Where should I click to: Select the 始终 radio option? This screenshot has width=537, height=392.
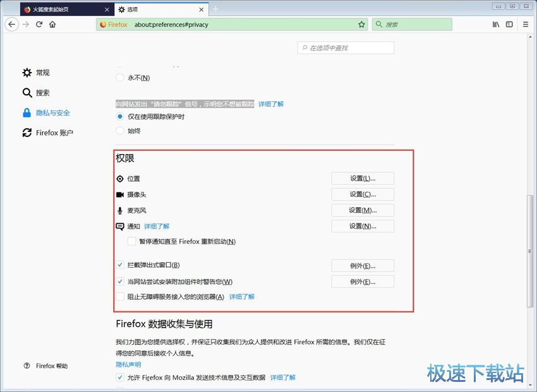(120, 131)
